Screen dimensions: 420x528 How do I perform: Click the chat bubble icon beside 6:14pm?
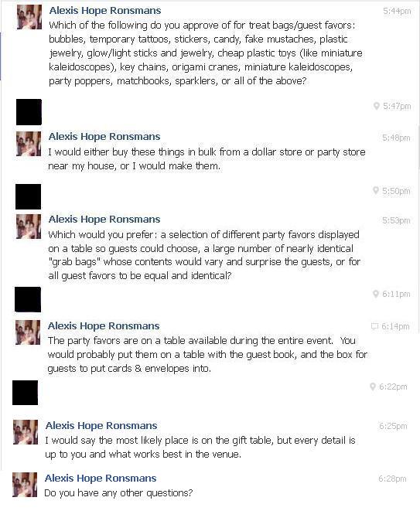tap(374, 326)
